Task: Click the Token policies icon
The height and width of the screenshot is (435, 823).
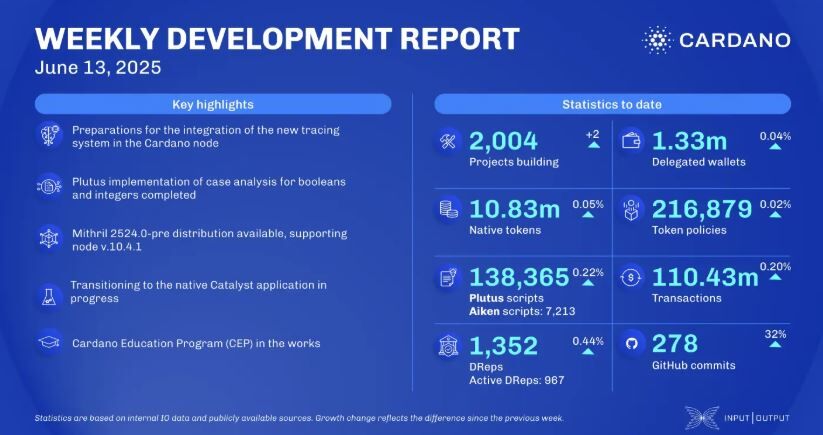Action: [x=631, y=209]
